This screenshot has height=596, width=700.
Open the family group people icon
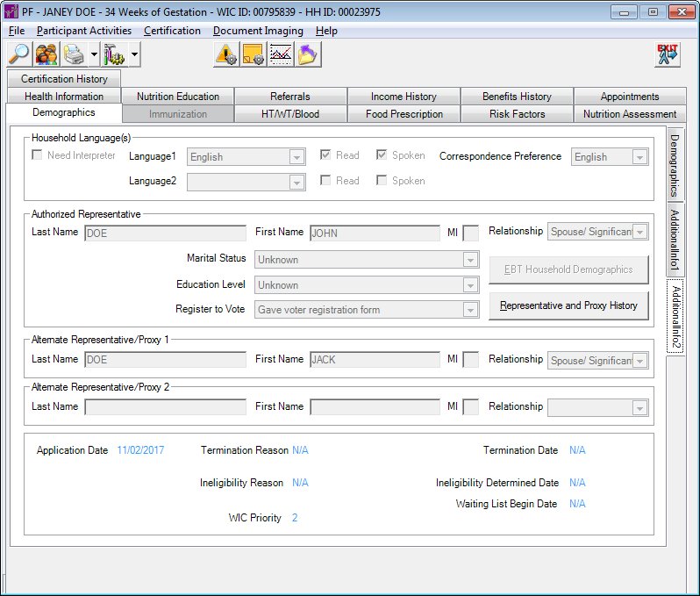point(47,54)
